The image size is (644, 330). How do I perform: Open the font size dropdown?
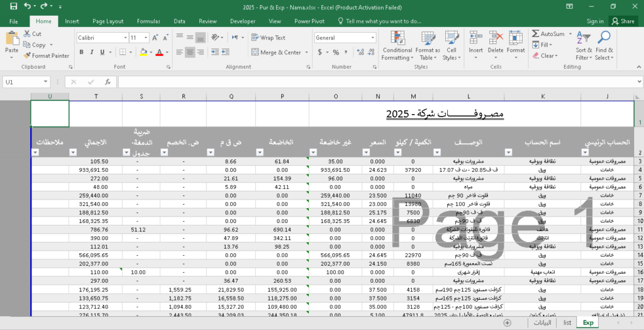pos(146,38)
